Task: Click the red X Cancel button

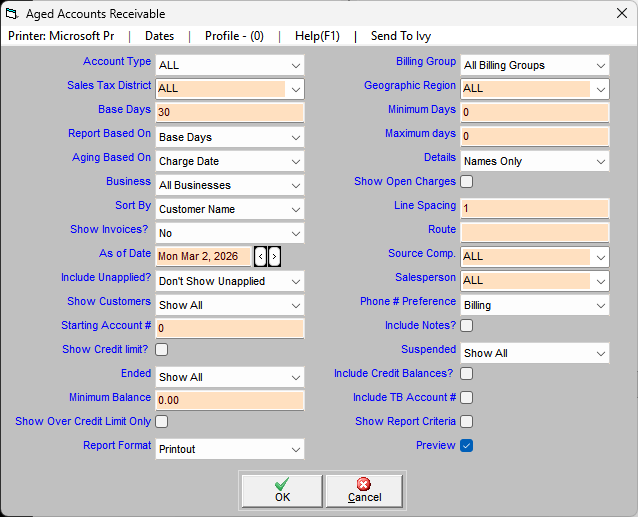Action: tap(364, 490)
